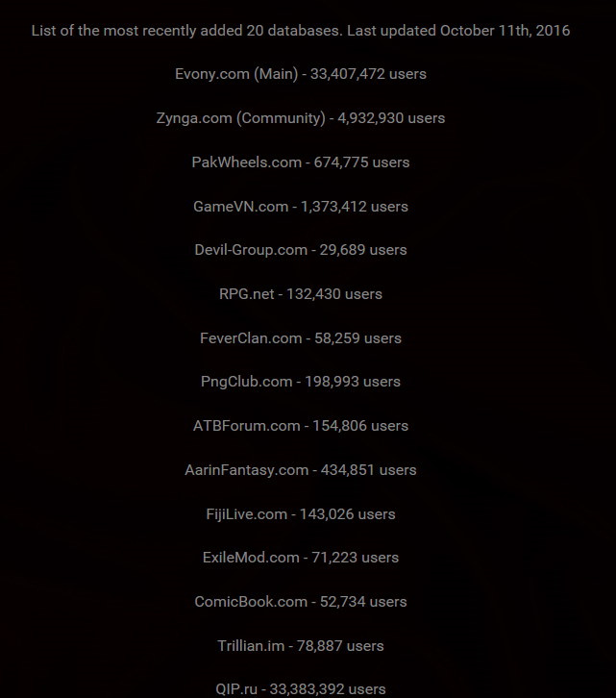The height and width of the screenshot is (698, 616).
Task: Click the AarinFantasy.com listing
Action: point(301,470)
